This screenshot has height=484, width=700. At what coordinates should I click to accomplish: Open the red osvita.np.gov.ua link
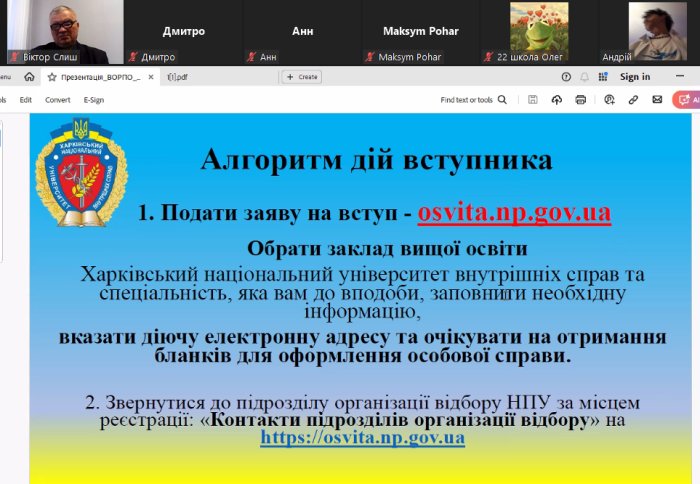[x=514, y=212]
